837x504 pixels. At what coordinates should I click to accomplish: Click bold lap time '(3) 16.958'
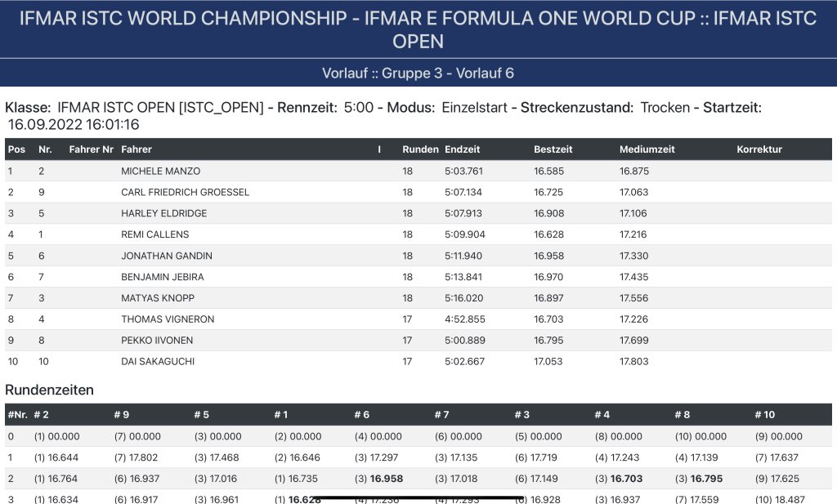click(379, 479)
